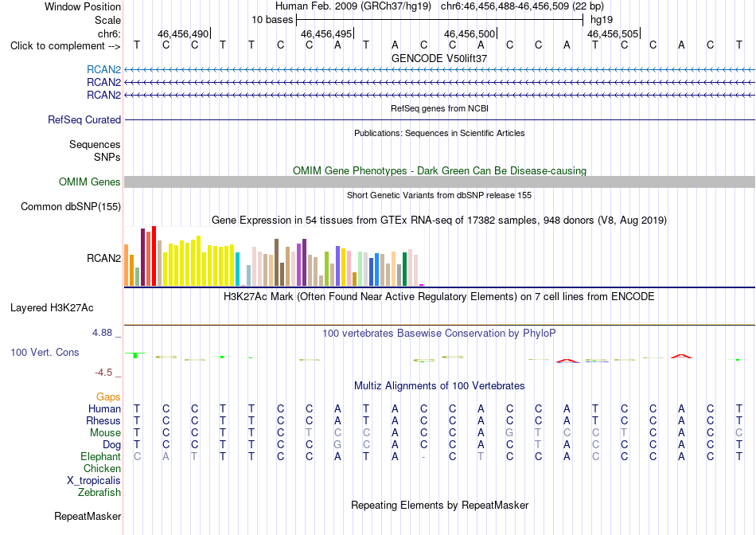Click 'Repeating Elements by RepeatMasker' title
The width and height of the screenshot is (756, 535).
tap(439, 505)
